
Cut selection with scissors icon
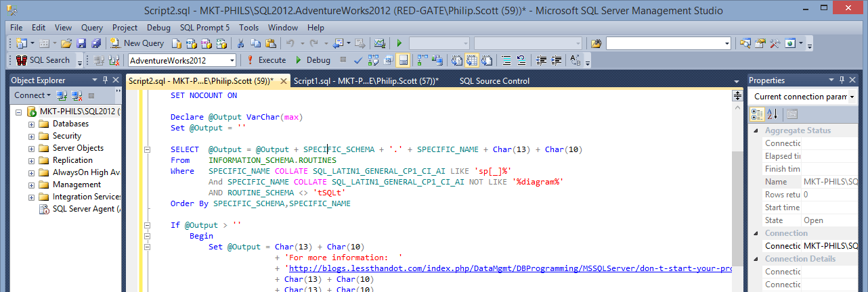click(240, 43)
